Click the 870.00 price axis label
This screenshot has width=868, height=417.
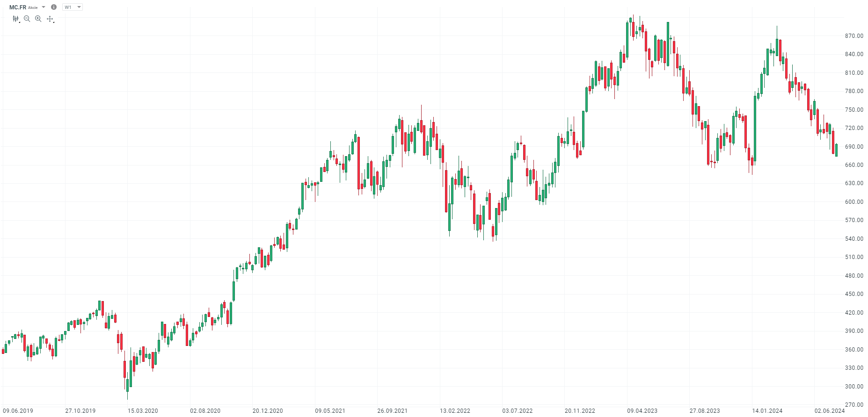(x=854, y=36)
